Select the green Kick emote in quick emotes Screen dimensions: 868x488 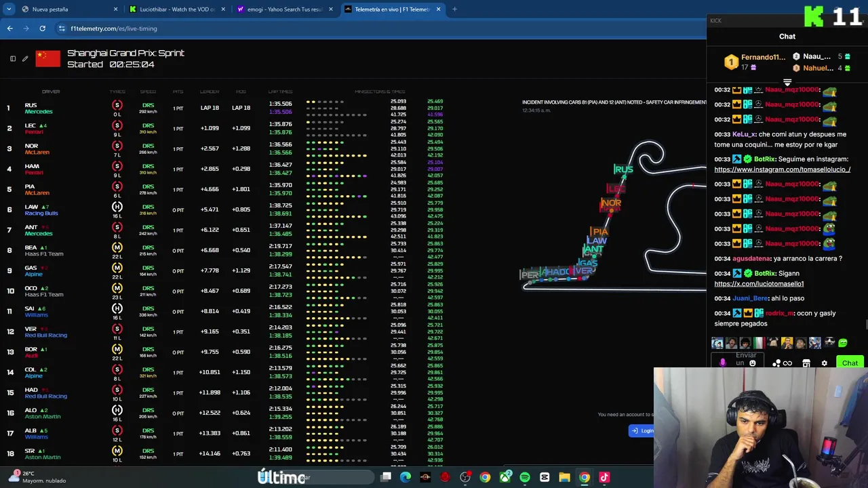[x=843, y=343]
